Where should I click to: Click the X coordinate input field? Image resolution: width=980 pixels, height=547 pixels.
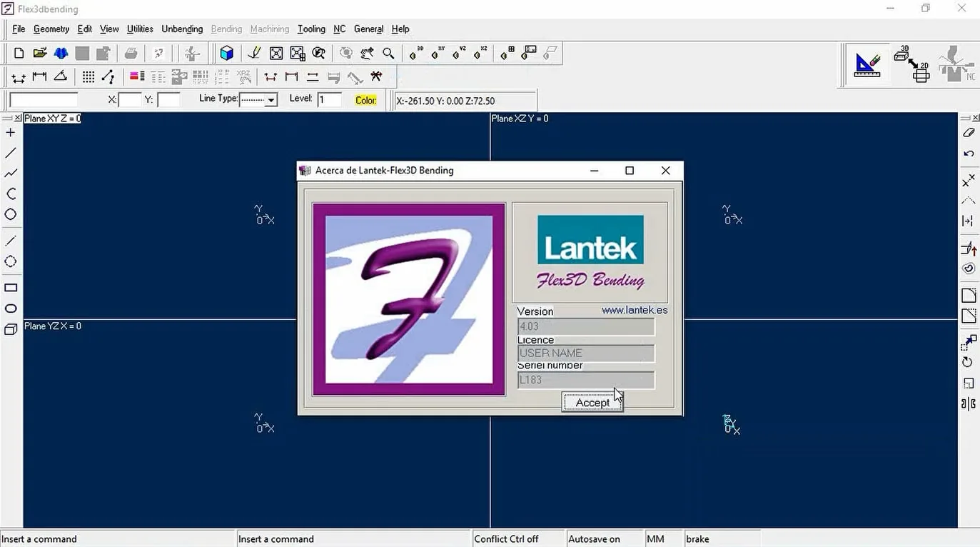click(130, 100)
